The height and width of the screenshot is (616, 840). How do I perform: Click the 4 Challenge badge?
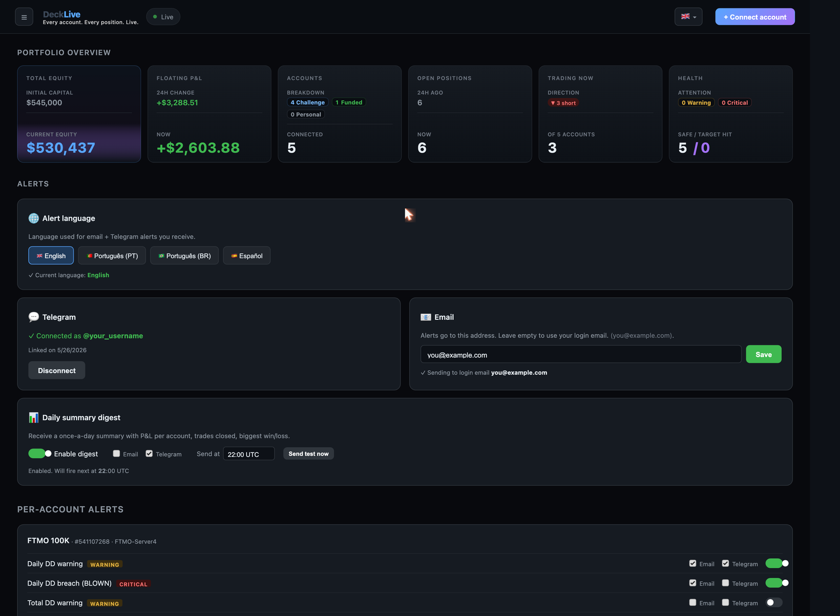click(x=308, y=102)
